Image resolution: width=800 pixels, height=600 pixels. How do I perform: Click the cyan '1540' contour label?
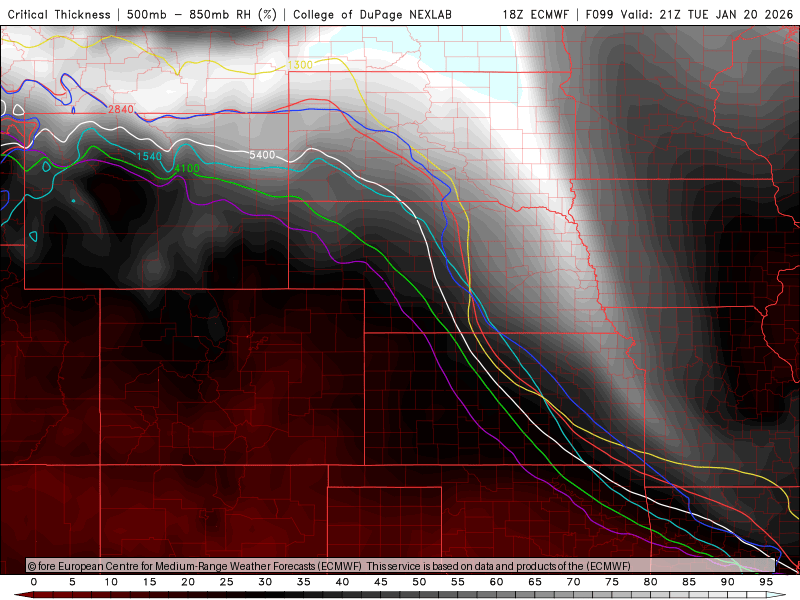pyautogui.click(x=149, y=157)
